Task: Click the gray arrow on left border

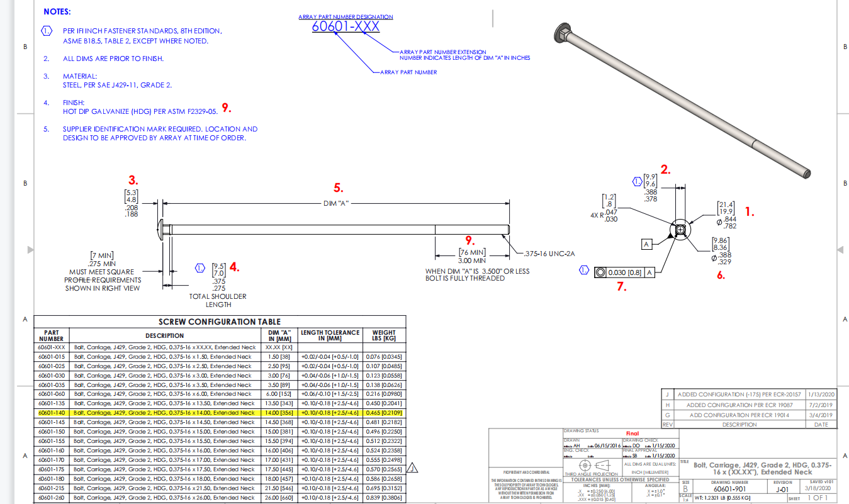Action: 29,250
